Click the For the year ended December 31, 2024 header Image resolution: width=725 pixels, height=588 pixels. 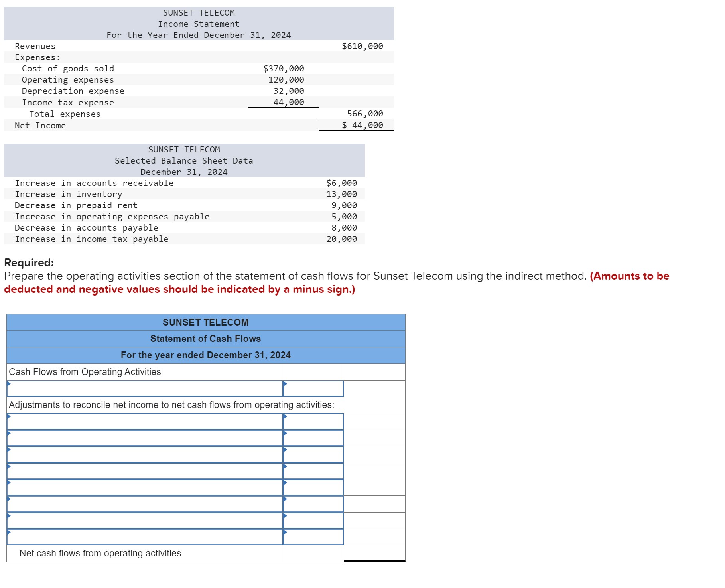206,355
